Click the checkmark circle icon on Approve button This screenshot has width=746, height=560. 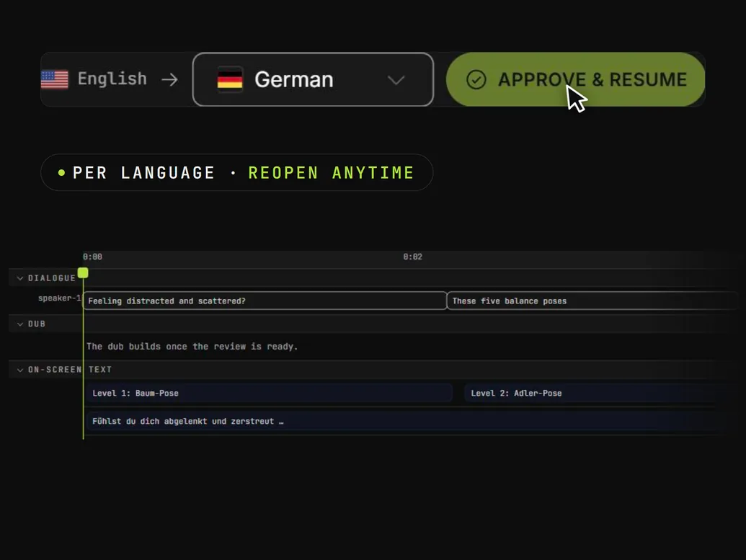click(x=476, y=79)
